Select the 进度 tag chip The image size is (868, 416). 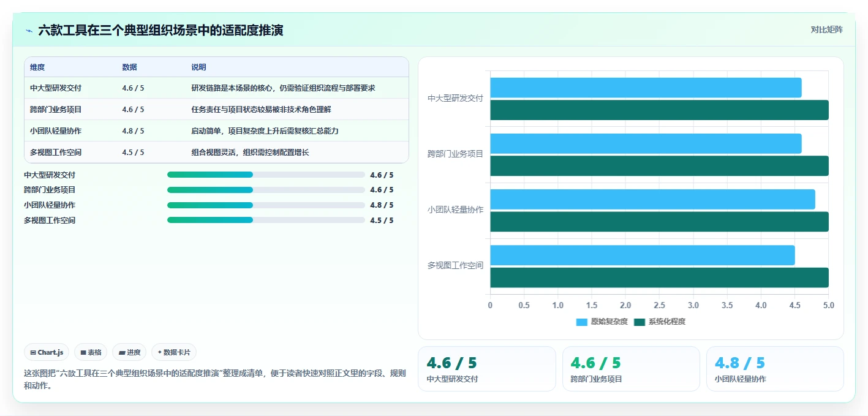click(x=129, y=352)
